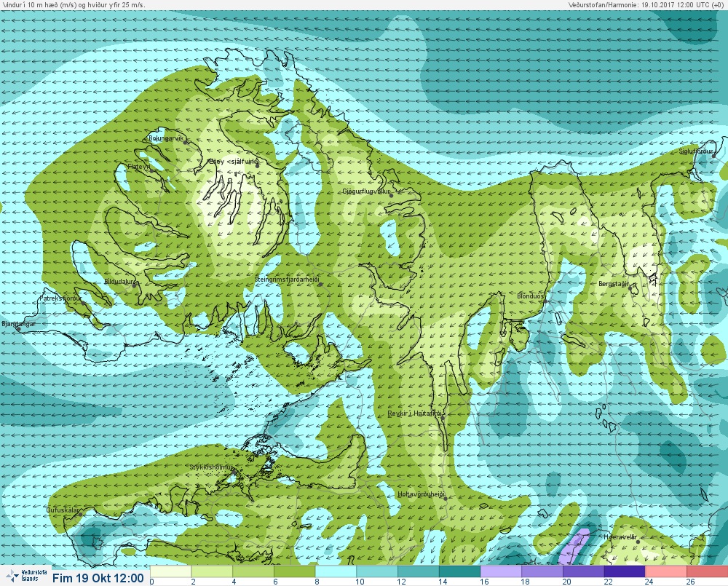Viewport: 728px width, 586px height.
Task: Click the 18–20 m/s purple legend swatch
Action: [x=542, y=571]
